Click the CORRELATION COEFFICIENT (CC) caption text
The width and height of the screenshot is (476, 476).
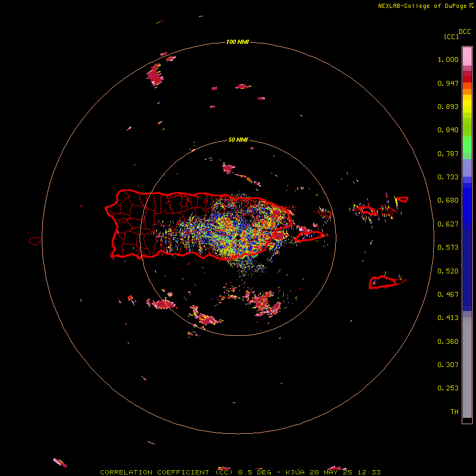point(167,472)
